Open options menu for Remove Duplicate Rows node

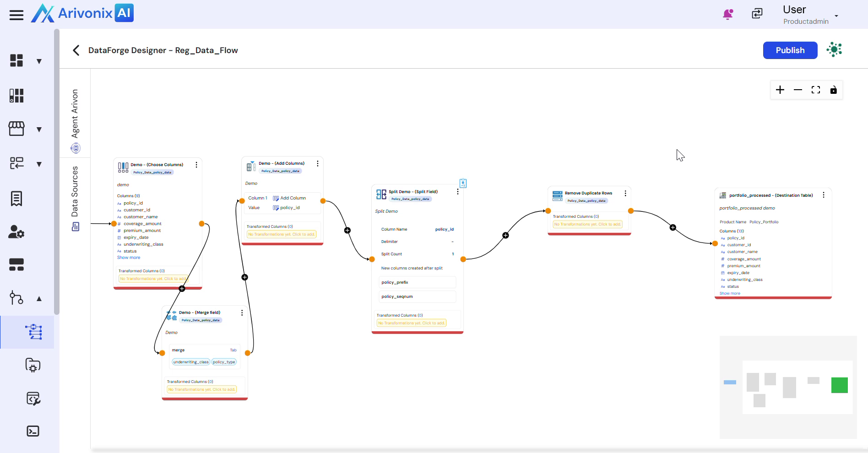coord(625,194)
